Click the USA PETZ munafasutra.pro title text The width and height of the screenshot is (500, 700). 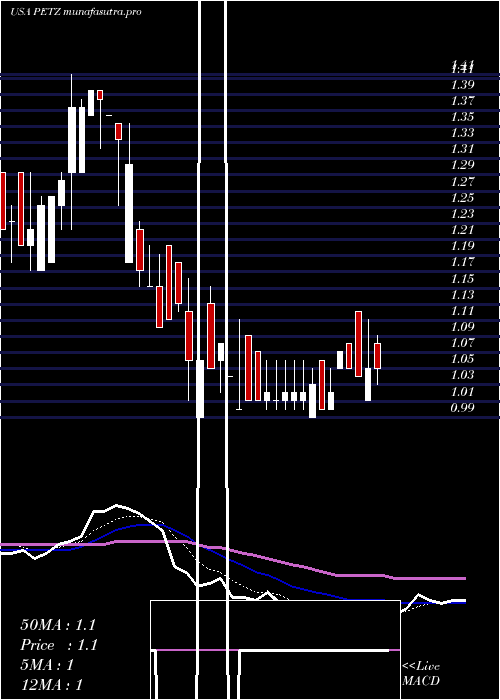click(x=75, y=12)
